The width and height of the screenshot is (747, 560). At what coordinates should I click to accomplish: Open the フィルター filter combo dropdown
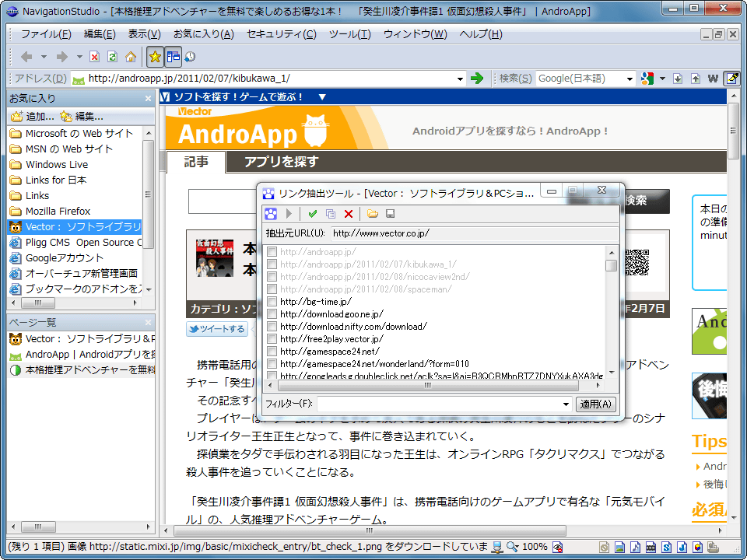coord(566,404)
